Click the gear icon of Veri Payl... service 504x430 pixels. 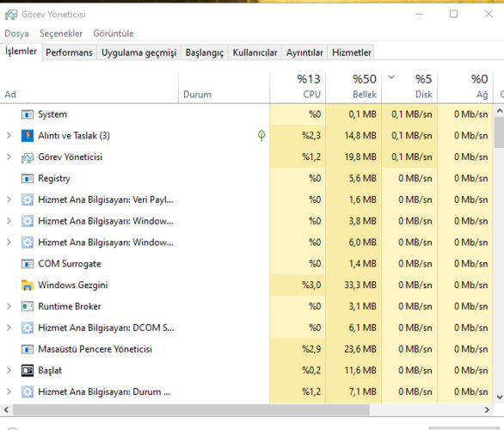(x=28, y=200)
